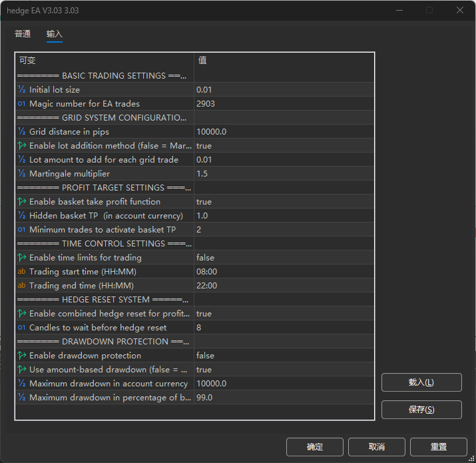Click the icon beside Enable drawdown protection
The width and height of the screenshot is (476, 463).
click(x=22, y=356)
